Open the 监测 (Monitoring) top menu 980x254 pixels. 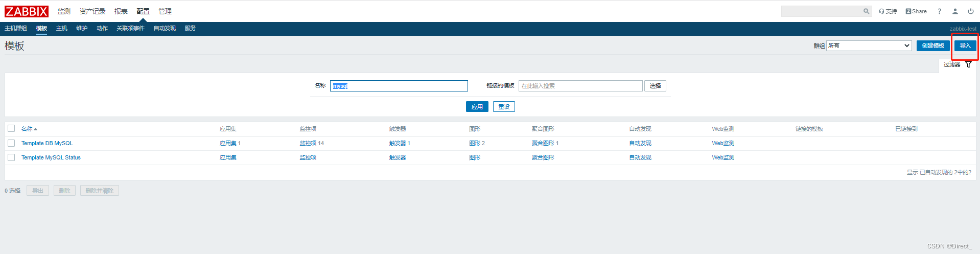(x=64, y=11)
